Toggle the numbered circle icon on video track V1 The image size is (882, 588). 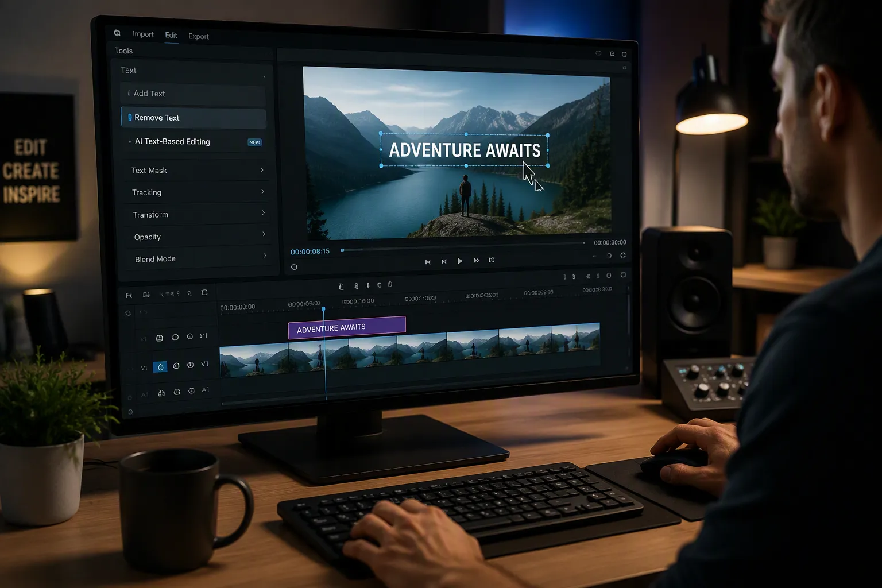(x=190, y=365)
